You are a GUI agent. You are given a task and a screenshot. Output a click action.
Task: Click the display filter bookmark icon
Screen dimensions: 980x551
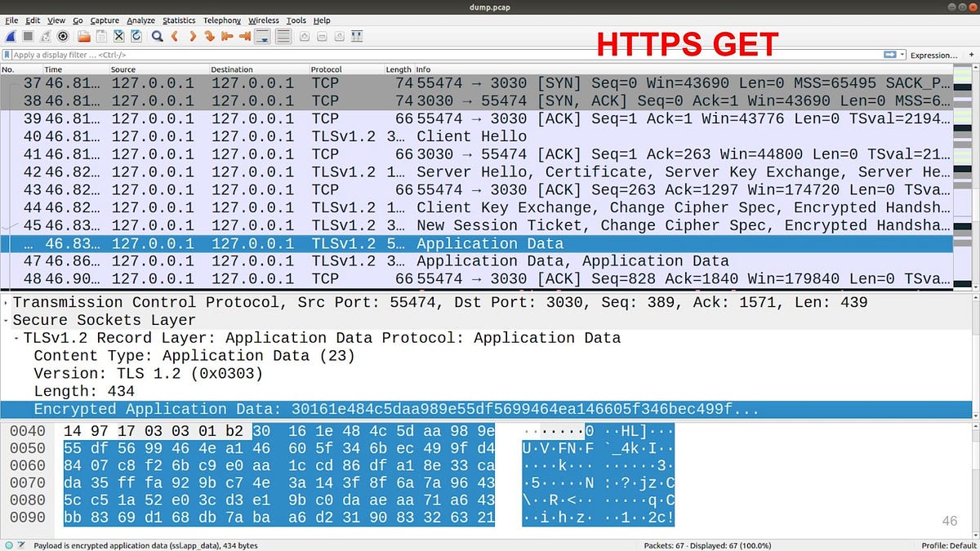[x=7, y=55]
